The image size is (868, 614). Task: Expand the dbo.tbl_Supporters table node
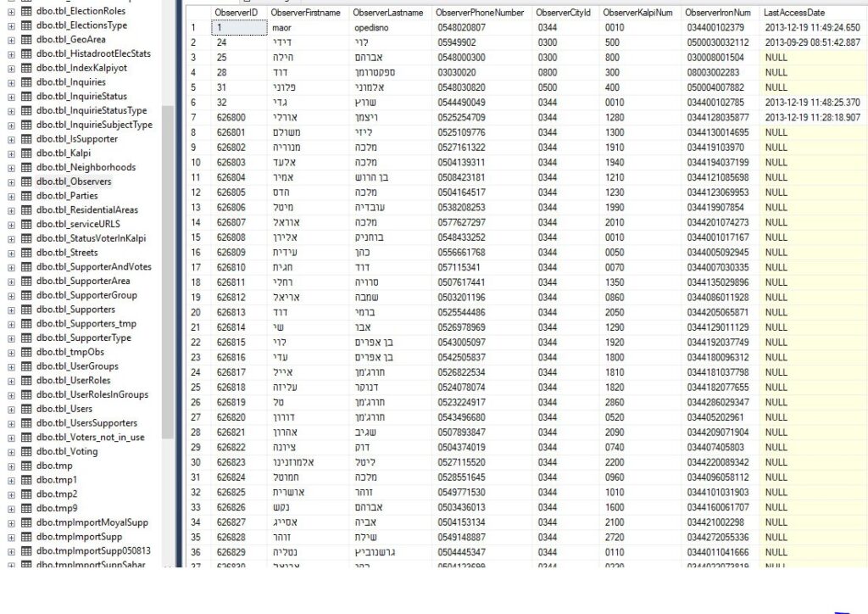pos(11,310)
